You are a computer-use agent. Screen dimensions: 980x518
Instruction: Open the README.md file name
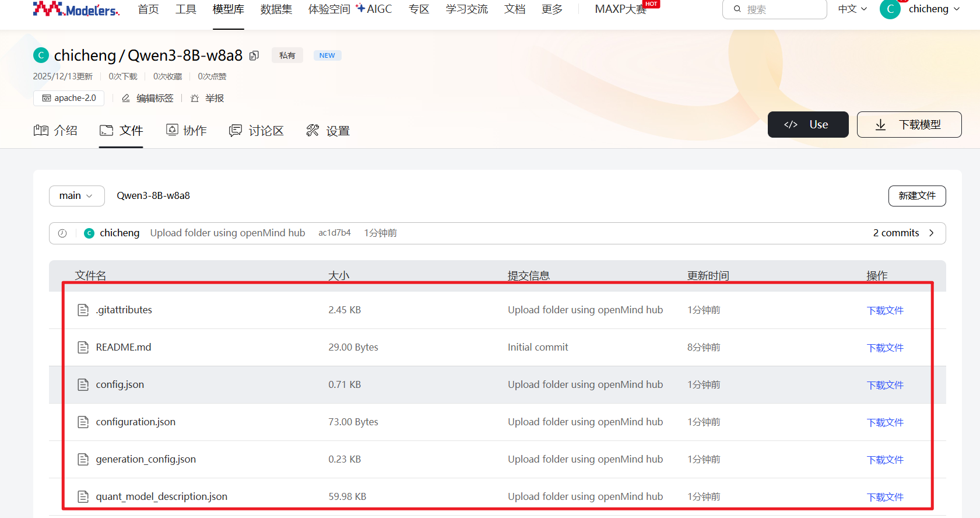coord(124,347)
